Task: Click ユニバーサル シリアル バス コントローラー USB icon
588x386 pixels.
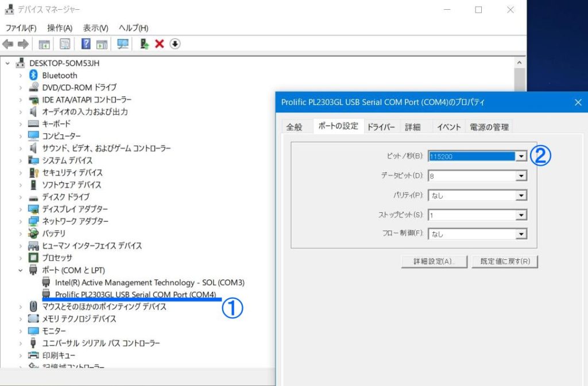Action: point(33,343)
